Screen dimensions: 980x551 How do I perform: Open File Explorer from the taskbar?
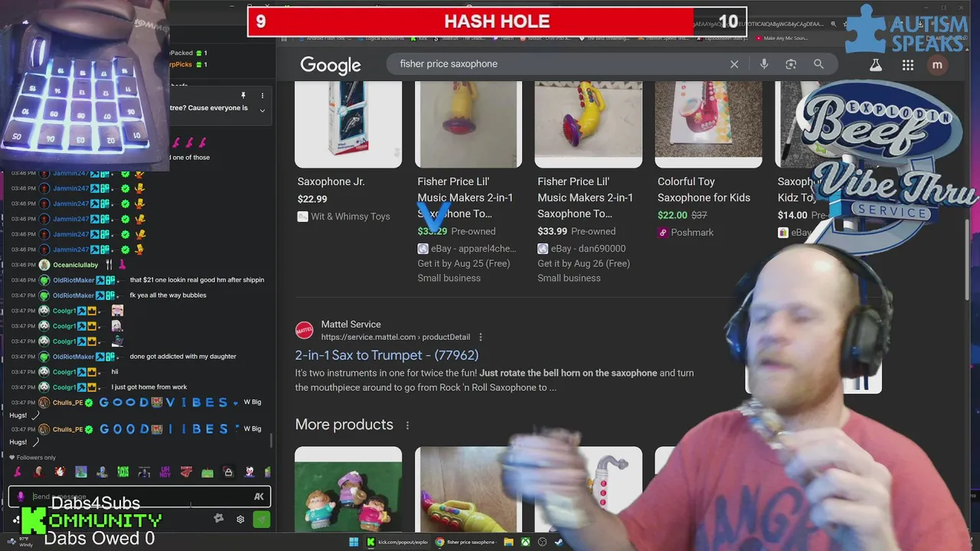[x=508, y=543]
